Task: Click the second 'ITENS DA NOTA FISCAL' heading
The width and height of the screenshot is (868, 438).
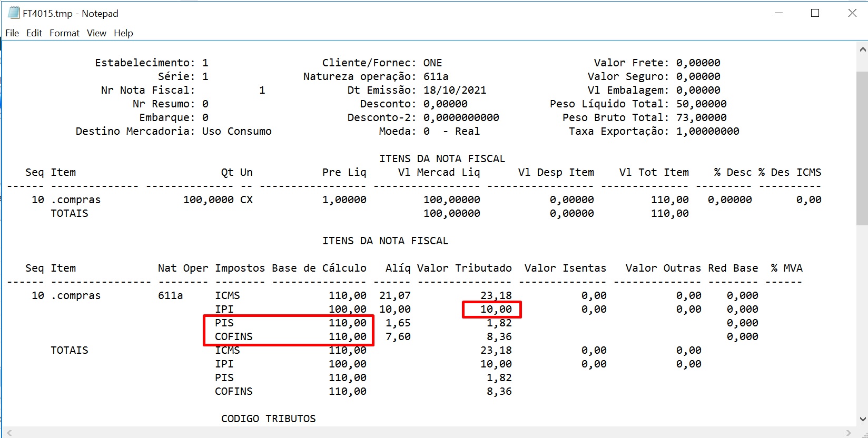Action: [x=385, y=241]
